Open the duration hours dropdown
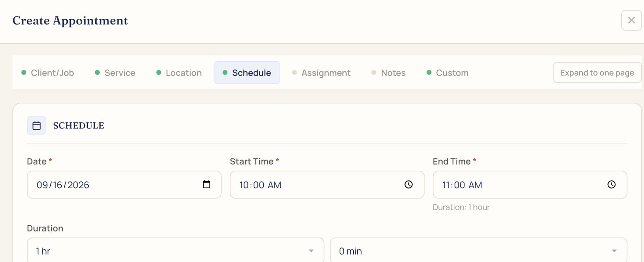 pyautogui.click(x=175, y=250)
